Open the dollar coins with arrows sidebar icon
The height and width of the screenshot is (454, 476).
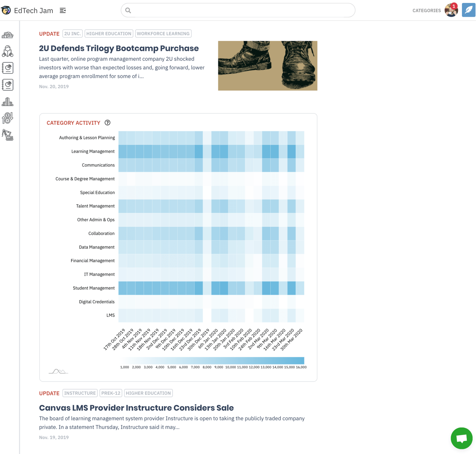(7, 118)
